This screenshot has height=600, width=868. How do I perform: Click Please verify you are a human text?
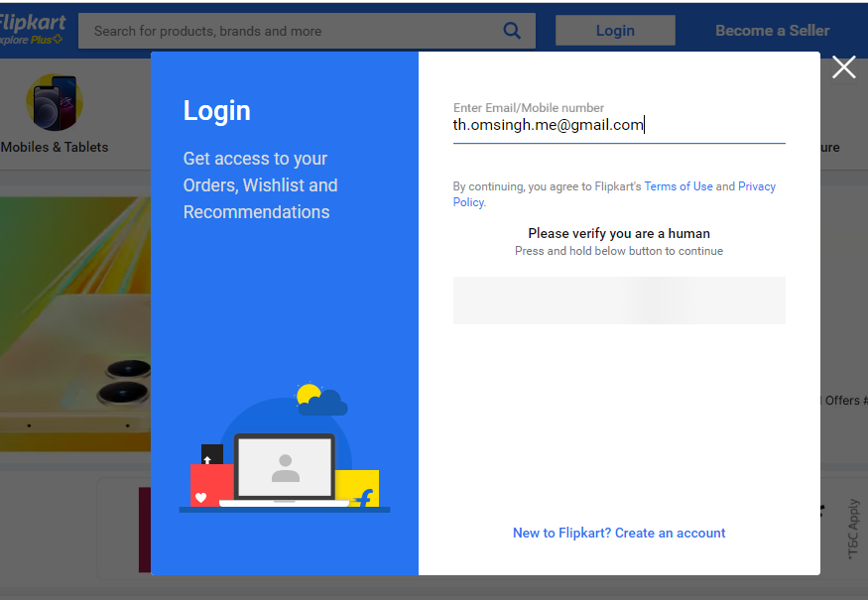(x=619, y=234)
